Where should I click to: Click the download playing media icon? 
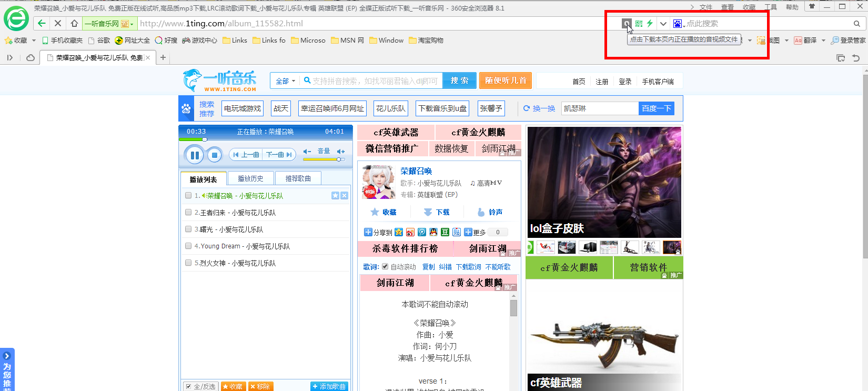[626, 24]
